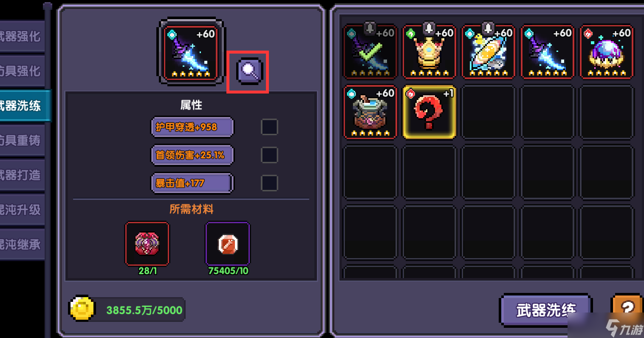Lock the 护甲穿透+958 attribute checkbox

(x=269, y=127)
